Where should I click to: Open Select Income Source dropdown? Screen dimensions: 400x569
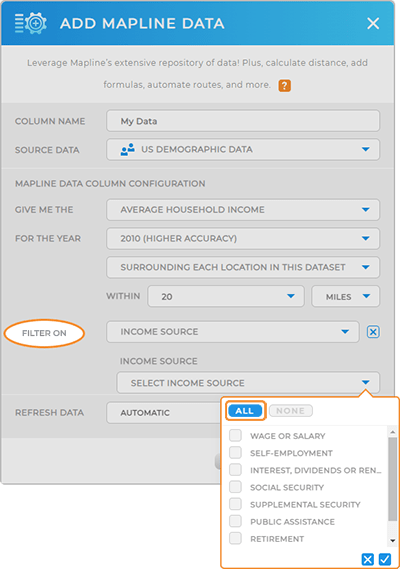[x=248, y=382]
